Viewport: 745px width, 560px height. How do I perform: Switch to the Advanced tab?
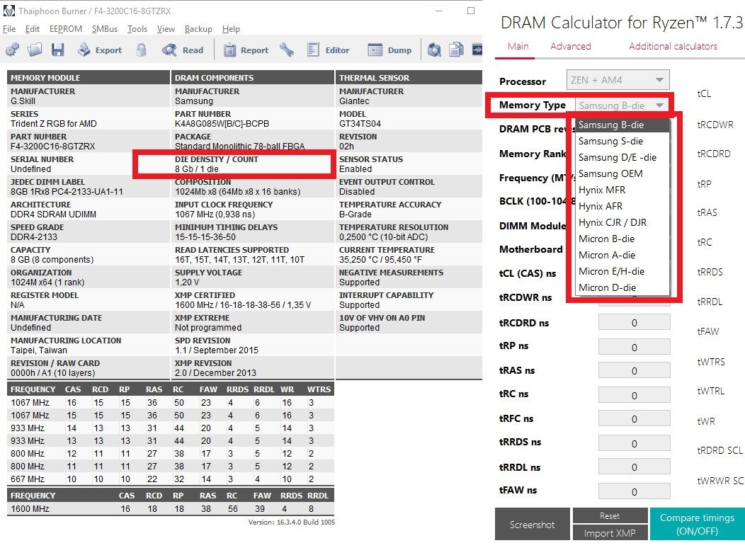tap(571, 46)
